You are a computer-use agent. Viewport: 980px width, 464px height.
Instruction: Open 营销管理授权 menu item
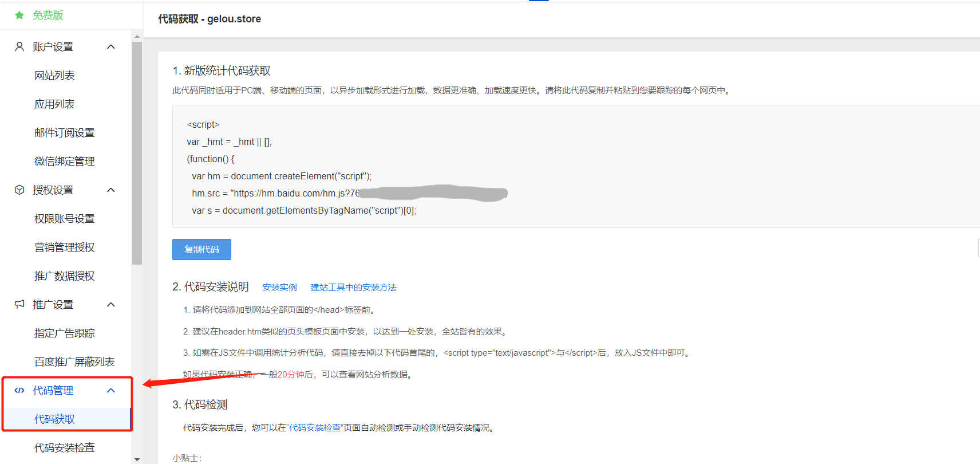click(64, 247)
